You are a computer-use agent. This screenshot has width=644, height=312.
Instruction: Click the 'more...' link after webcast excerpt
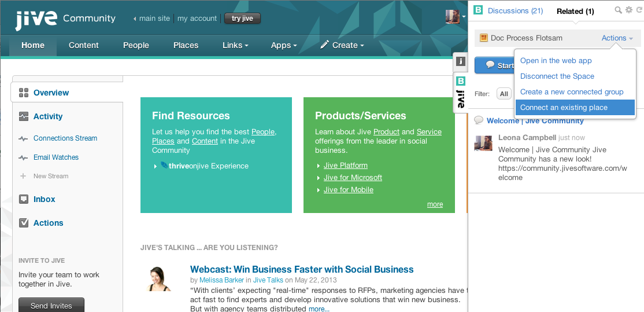(x=319, y=309)
